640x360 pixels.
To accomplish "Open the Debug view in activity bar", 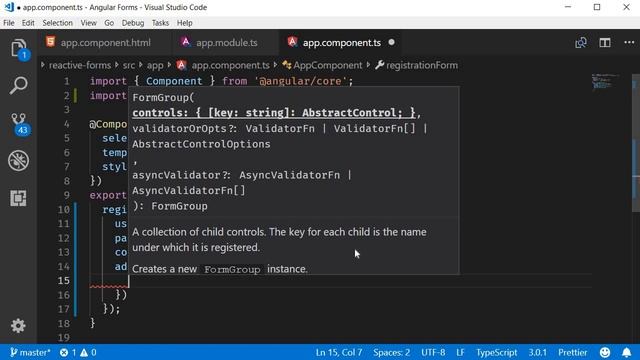I will tap(18, 160).
